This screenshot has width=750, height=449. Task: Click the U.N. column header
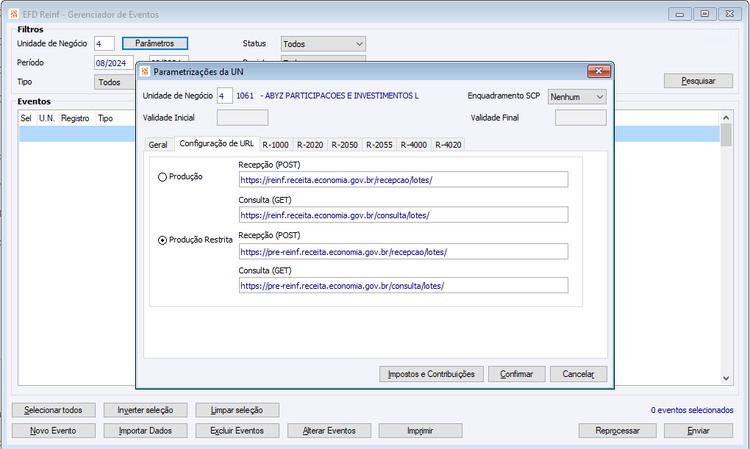pyautogui.click(x=47, y=118)
